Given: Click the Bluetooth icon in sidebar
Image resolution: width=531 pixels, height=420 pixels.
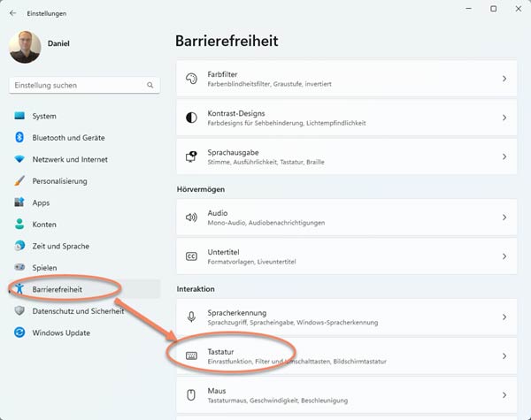Looking at the screenshot, I should click(19, 137).
